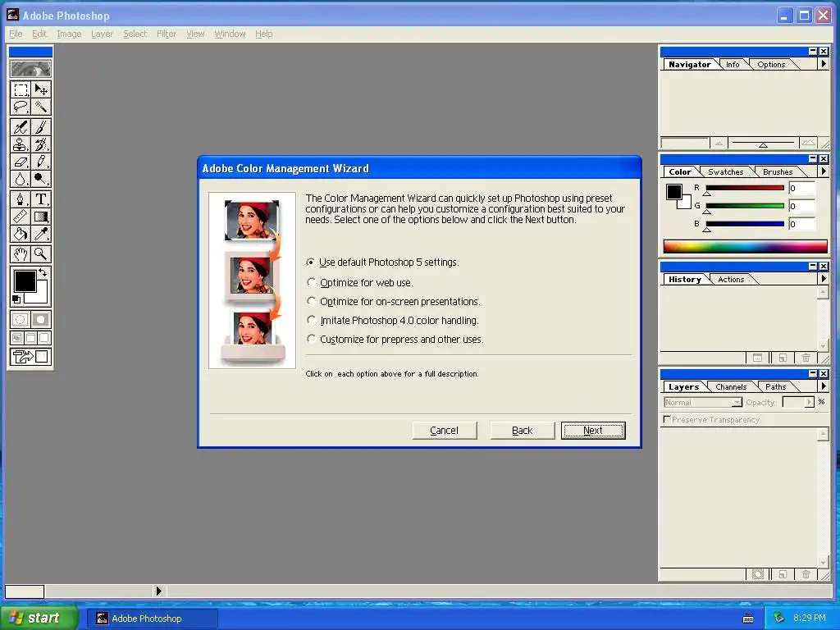Select the Eyedropper tool

pyautogui.click(x=41, y=234)
